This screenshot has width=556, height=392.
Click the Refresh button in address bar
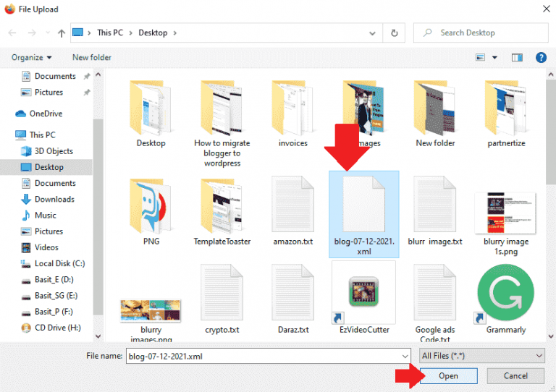point(394,33)
